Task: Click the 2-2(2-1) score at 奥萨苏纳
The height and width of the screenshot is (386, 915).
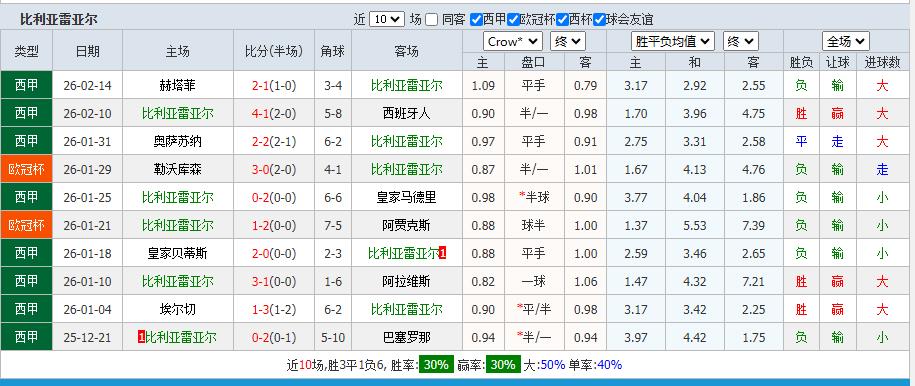Action: [274, 141]
